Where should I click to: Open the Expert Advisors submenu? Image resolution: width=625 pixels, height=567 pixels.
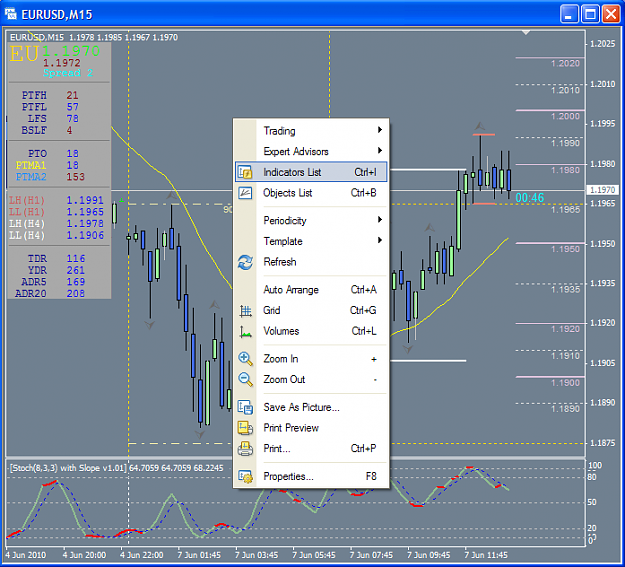click(311, 152)
